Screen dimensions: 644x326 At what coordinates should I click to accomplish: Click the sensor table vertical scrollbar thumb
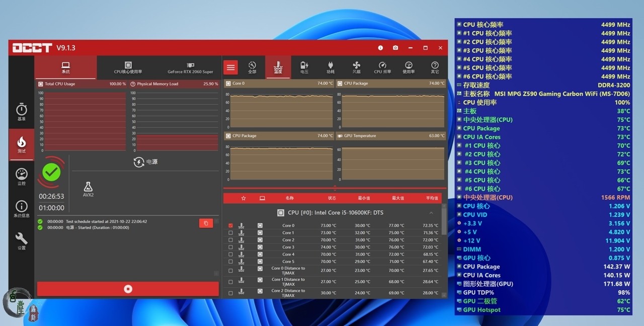click(x=444, y=221)
